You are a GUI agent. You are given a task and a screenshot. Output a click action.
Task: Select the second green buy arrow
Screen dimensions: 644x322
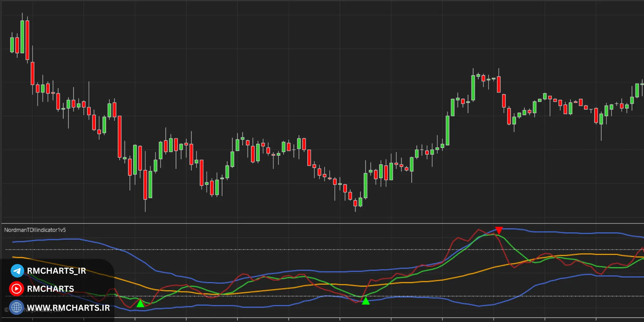(365, 301)
